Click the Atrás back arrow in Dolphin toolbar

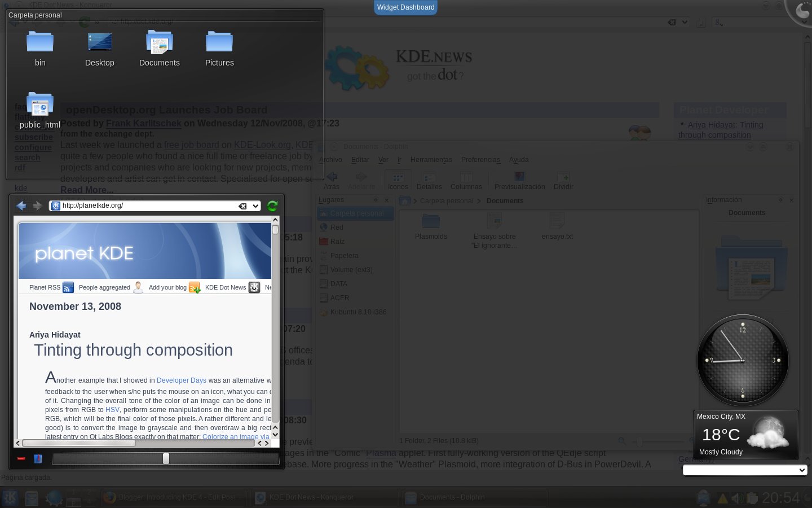[x=332, y=181]
